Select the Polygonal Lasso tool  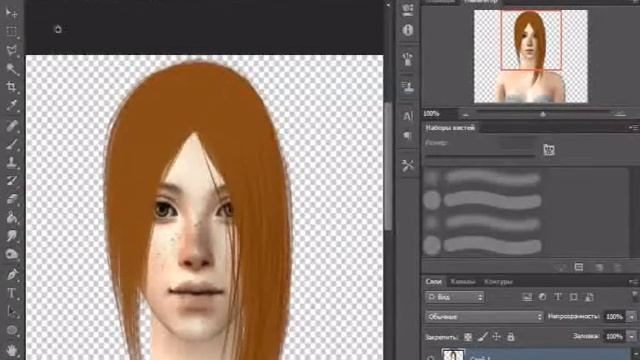pyautogui.click(x=11, y=50)
